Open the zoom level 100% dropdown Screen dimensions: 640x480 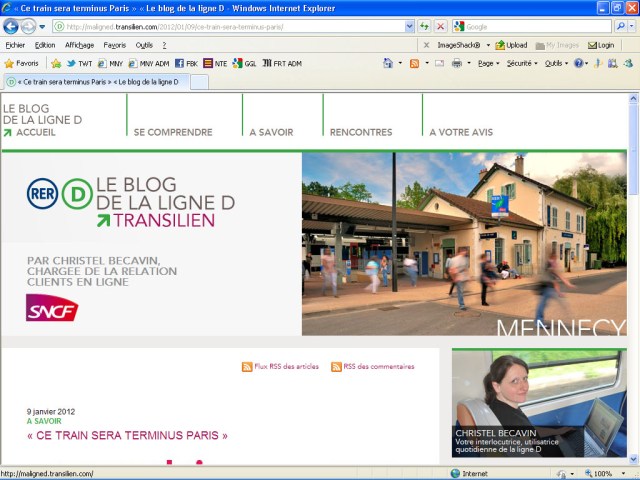pos(606,473)
